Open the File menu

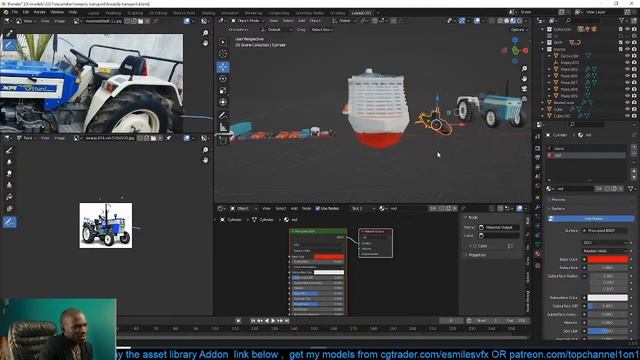point(15,12)
